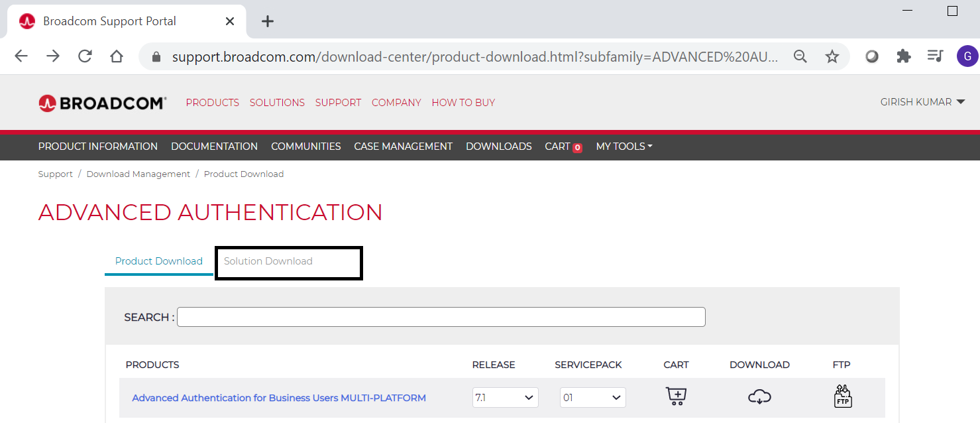Open a new browser tab
Viewport: 980px width, 423px height.
coord(268,21)
